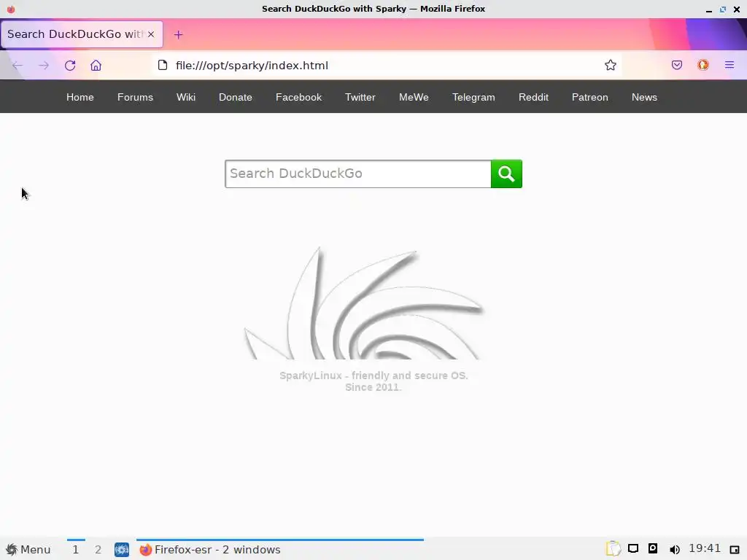This screenshot has height=560, width=747.
Task: Click the black square tray icon next to volume
Action: 653,548
